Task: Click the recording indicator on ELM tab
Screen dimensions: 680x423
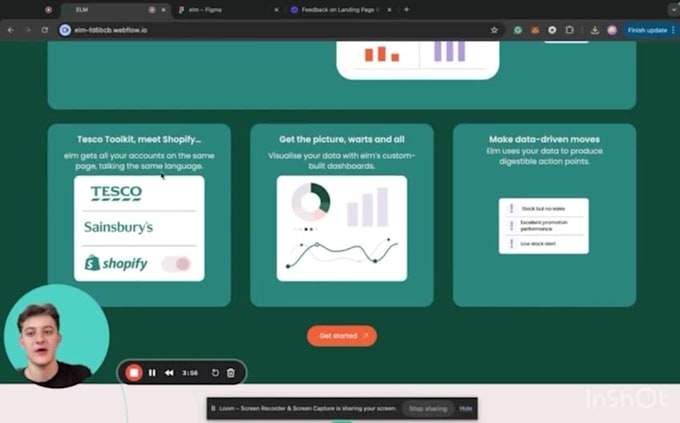Action: click(152, 10)
